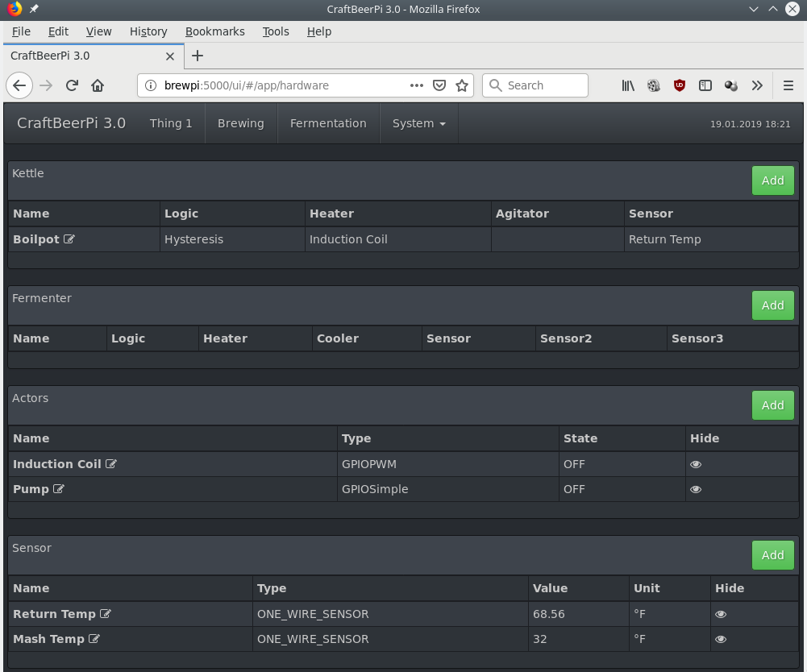Edit the Induction Coil actor
Image resolution: width=807 pixels, height=672 pixels.
click(x=111, y=463)
